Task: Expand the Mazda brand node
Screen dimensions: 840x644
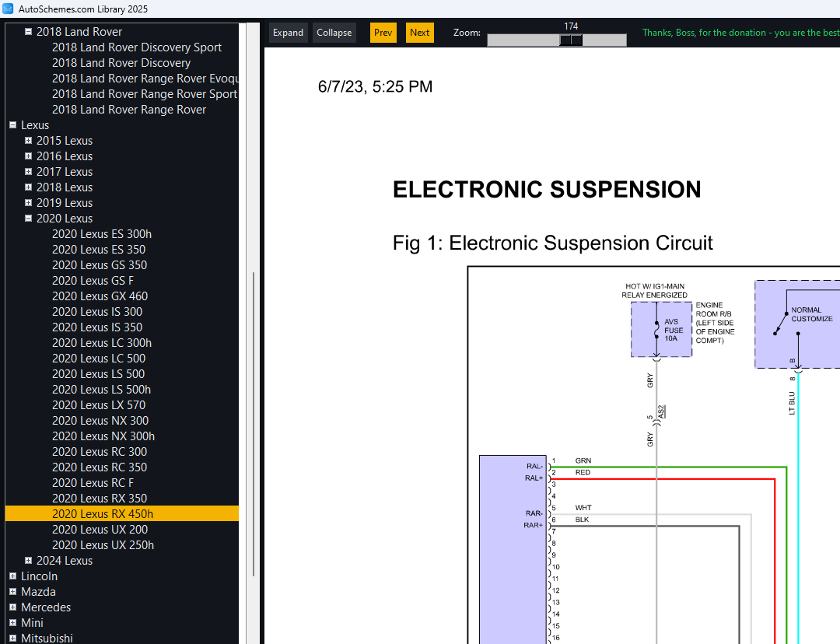Action: 13,592
